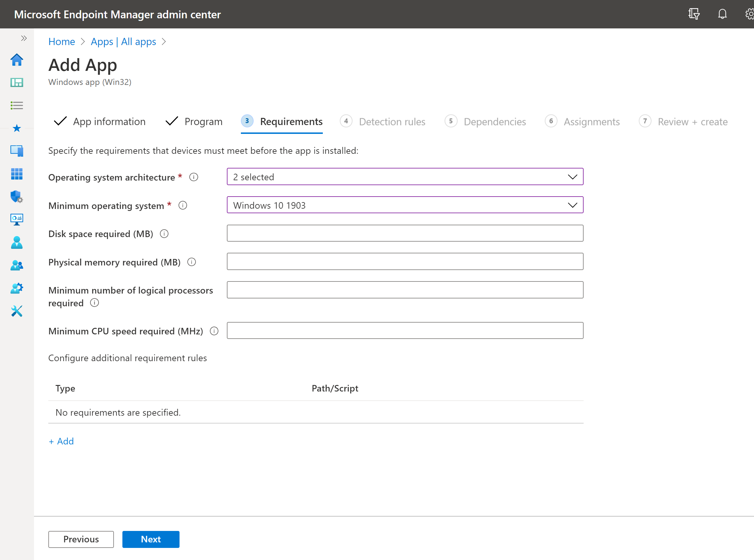Image resolution: width=754 pixels, height=560 pixels.
Task: Click the Microsoft Endpoint Manager admin center title
Action: point(118,15)
